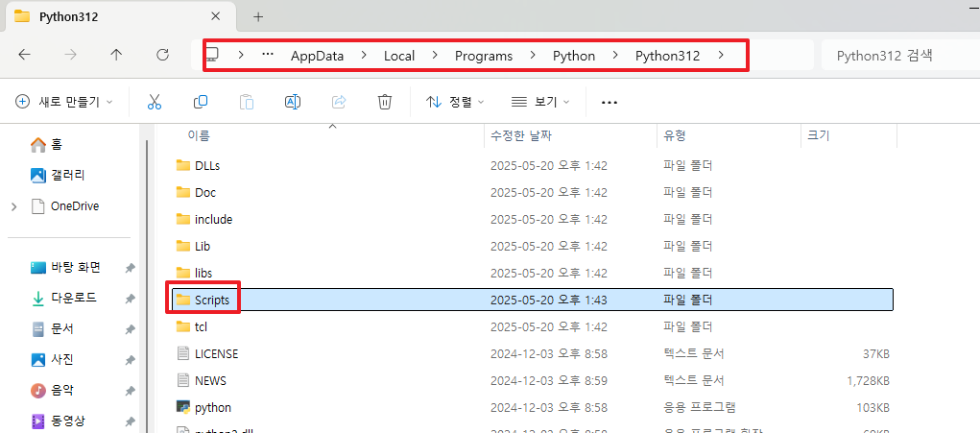This screenshot has height=433, width=980.
Task: Select the tcl folder
Action: point(191,326)
